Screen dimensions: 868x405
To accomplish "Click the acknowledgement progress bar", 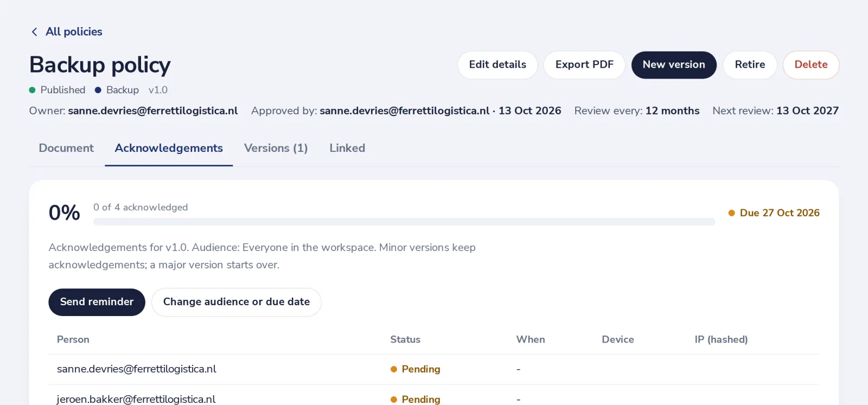I will pos(404,222).
